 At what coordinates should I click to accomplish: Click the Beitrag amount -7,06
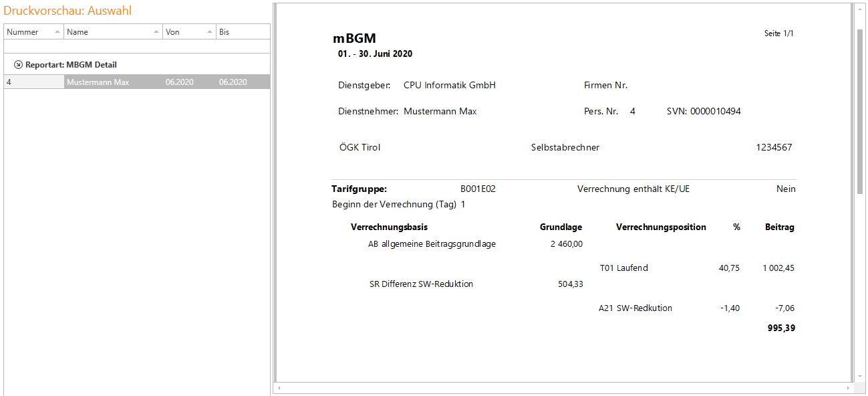point(784,308)
